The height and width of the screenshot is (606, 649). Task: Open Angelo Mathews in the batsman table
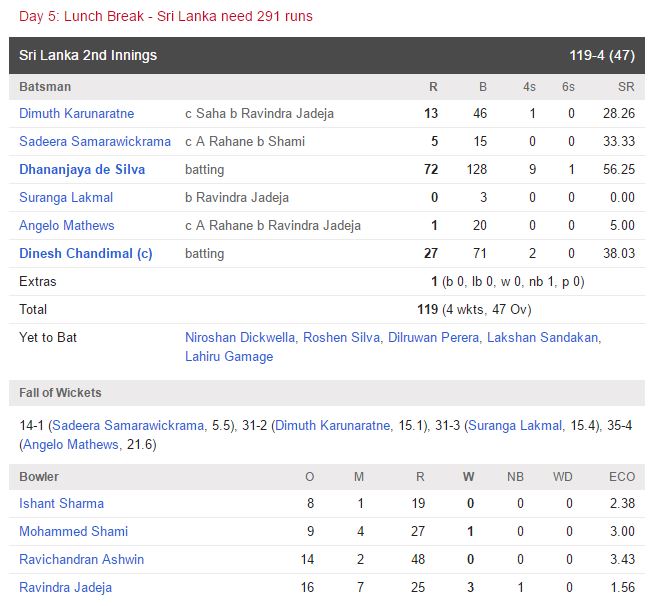tap(67, 226)
